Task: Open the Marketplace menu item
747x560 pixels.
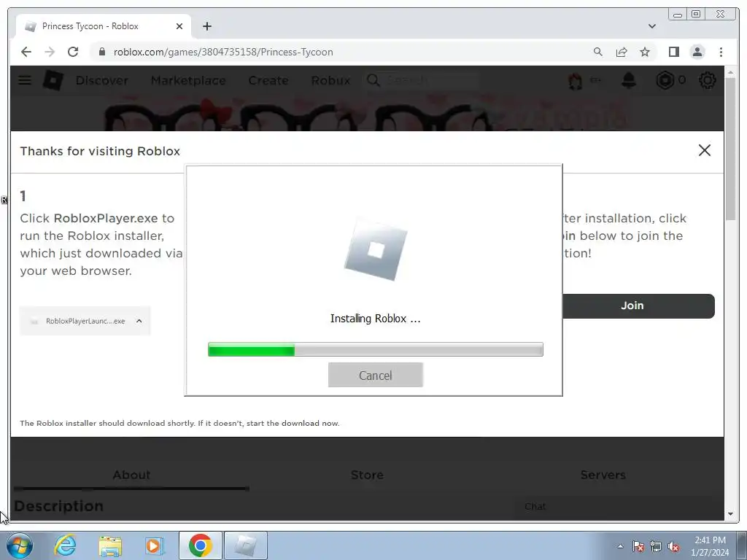Action: [188, 80]
